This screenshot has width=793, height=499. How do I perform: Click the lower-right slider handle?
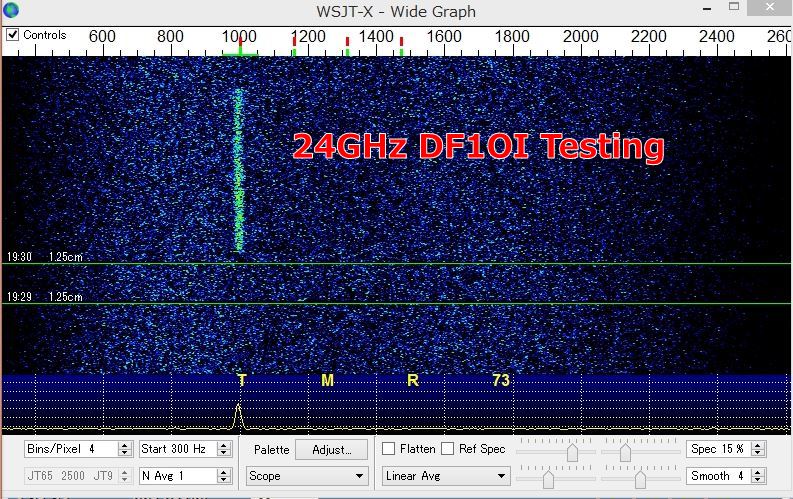coord(640,478)
